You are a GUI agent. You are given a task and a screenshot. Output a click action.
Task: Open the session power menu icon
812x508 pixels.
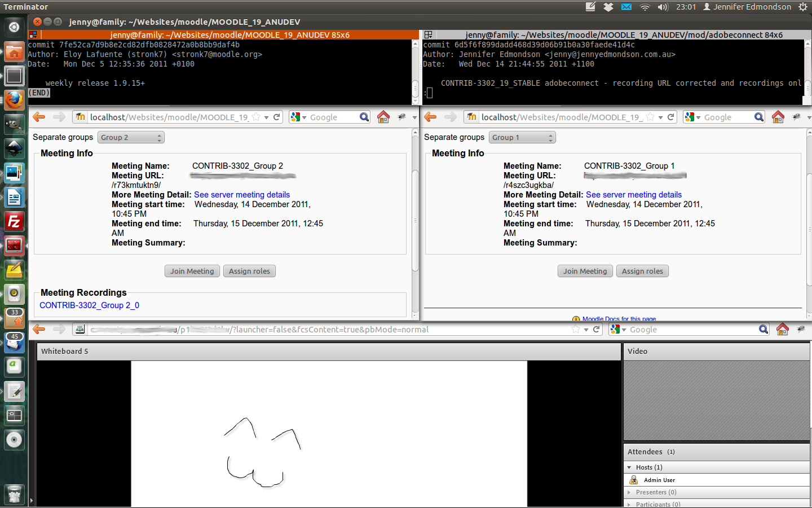(803, 7)
